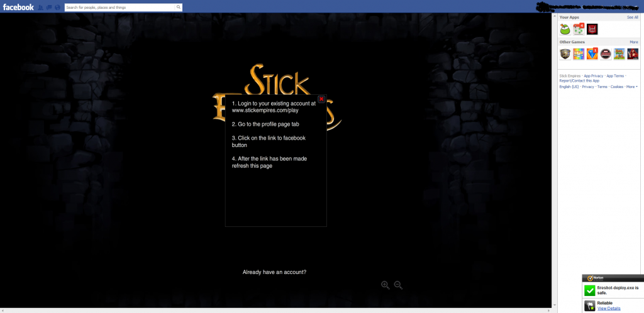Open the red shield app in Your Apps
Viewport: 644px width, 313px height.
click(x=592, y=29)
